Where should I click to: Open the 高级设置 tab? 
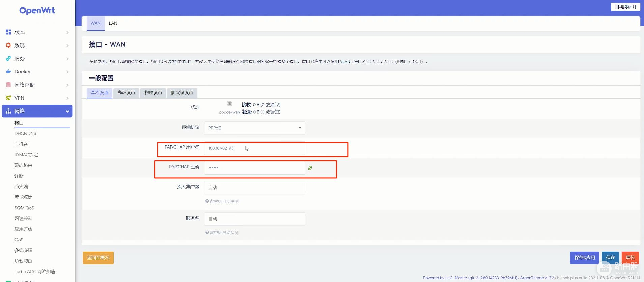[x=126, y=93]
